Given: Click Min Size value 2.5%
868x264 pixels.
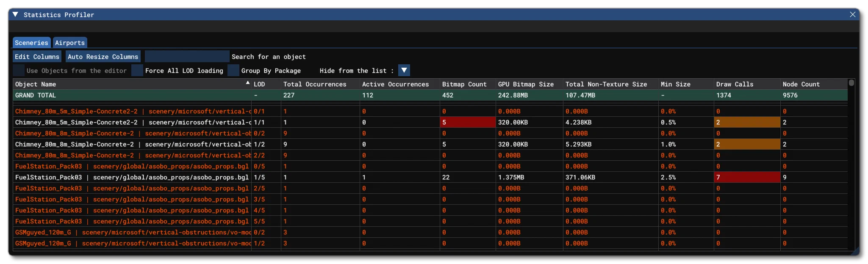Looking at the screenshot, I should point(668,177).
